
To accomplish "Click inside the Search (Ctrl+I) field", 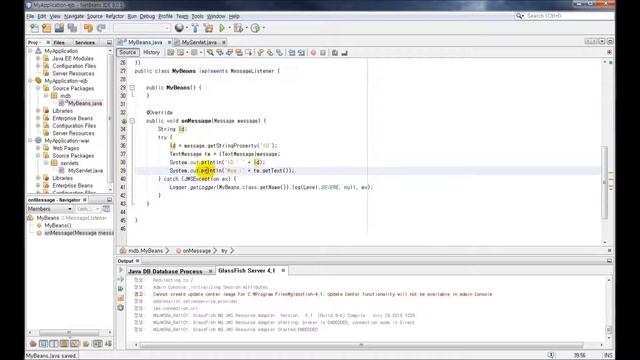I will point(569,16).
